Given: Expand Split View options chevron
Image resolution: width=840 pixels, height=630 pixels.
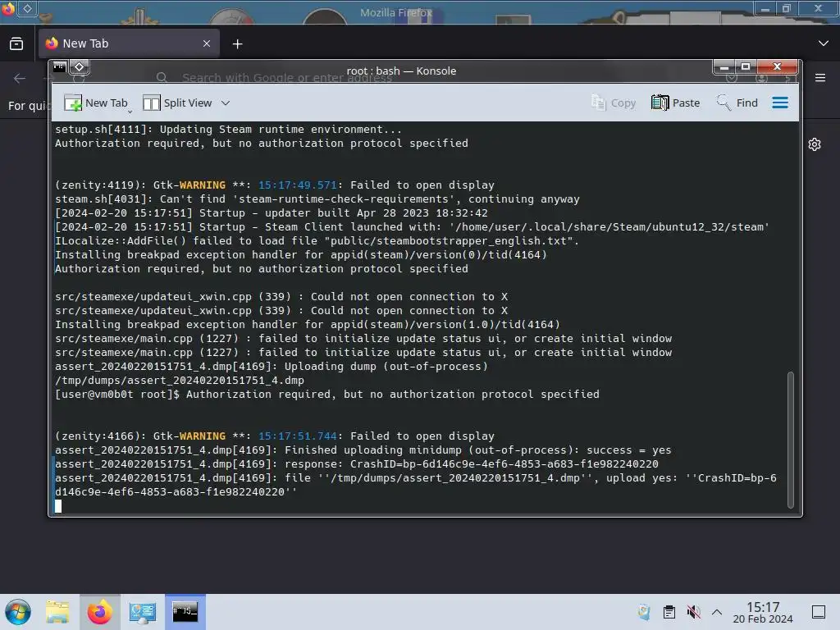Looking at the screenshot, I should [x=226, y=103].
